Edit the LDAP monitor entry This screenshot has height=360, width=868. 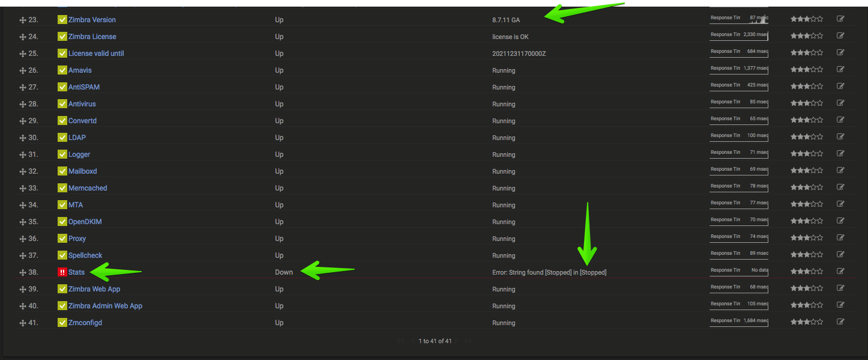pos(840,137)
